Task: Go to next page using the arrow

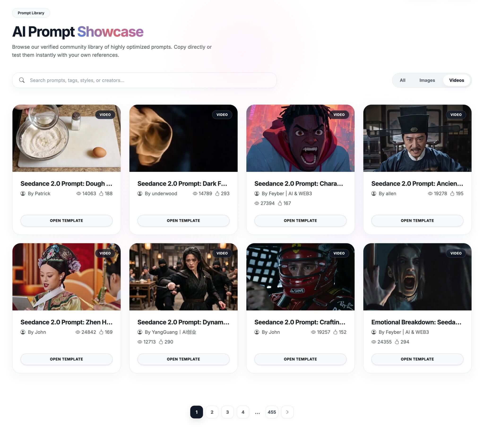Action: [x=287, y=412]
